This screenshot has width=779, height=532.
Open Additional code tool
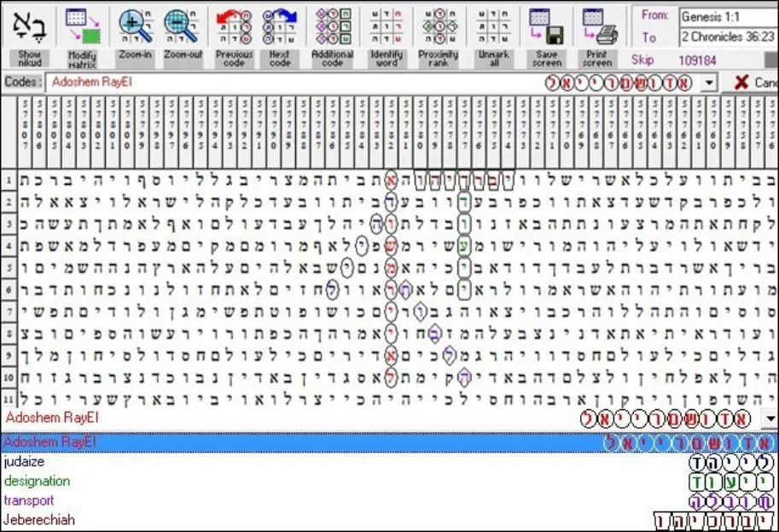coord(333,26)
